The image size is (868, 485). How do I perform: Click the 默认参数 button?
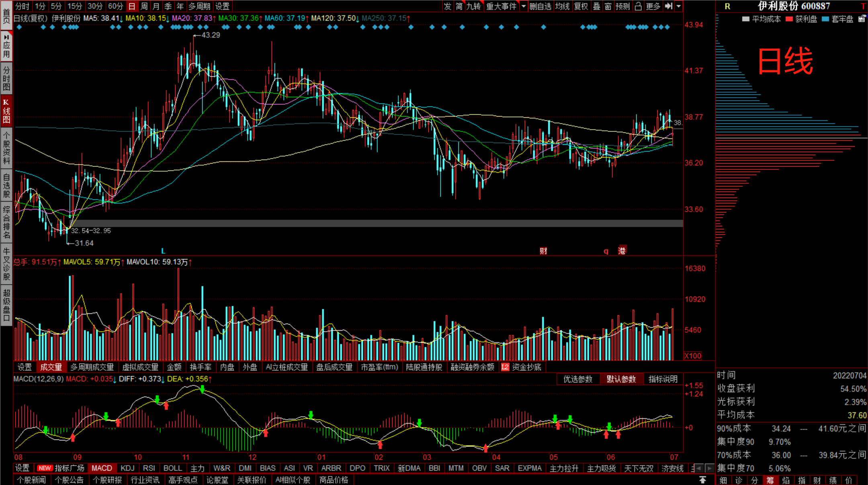(x=621, y=379)
